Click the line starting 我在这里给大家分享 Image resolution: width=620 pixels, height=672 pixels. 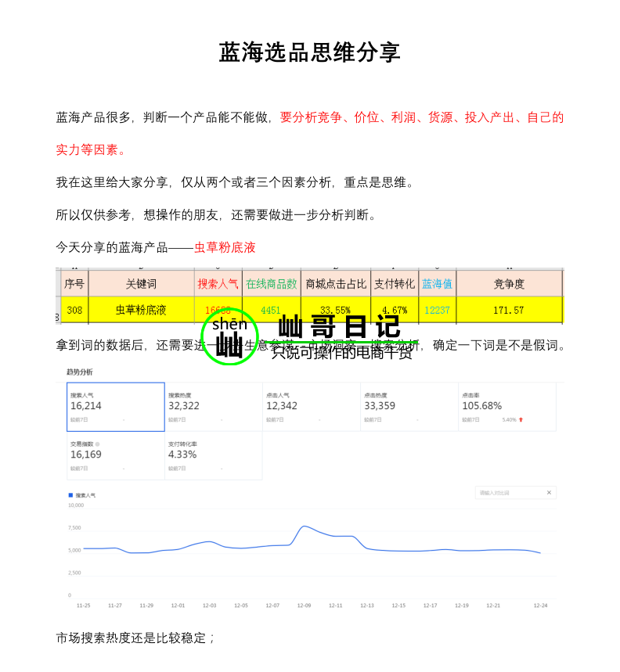(x=235, y=182)
